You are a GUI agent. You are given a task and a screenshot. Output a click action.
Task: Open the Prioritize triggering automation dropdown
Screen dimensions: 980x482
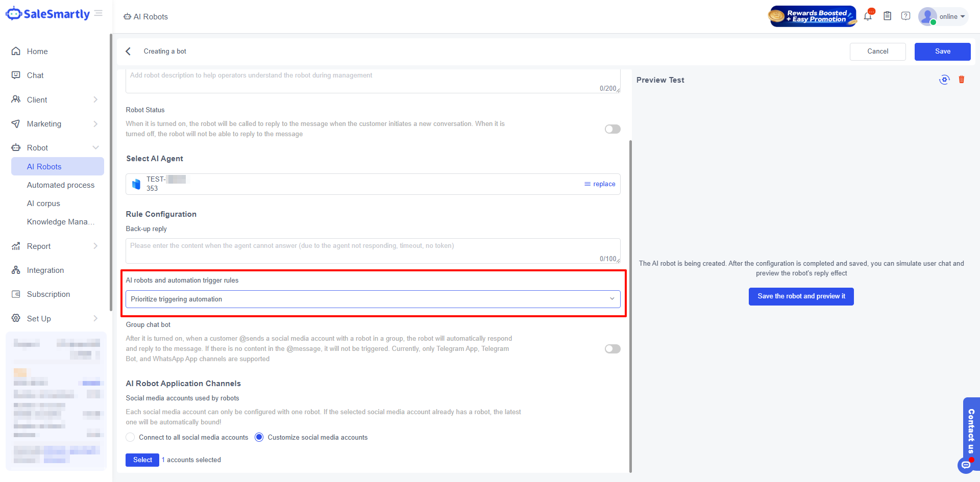point(373,299)
